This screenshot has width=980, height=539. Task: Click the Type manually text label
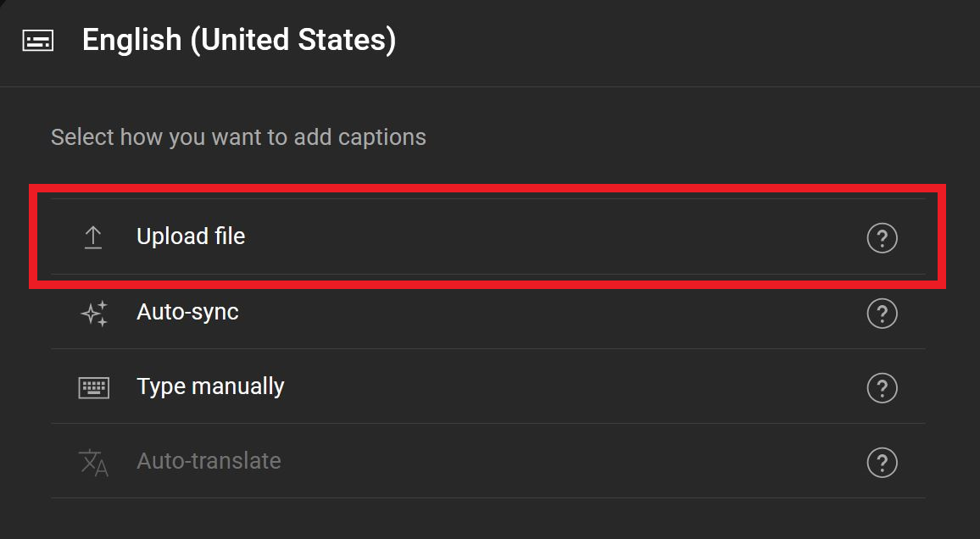[x=210, y=386]
